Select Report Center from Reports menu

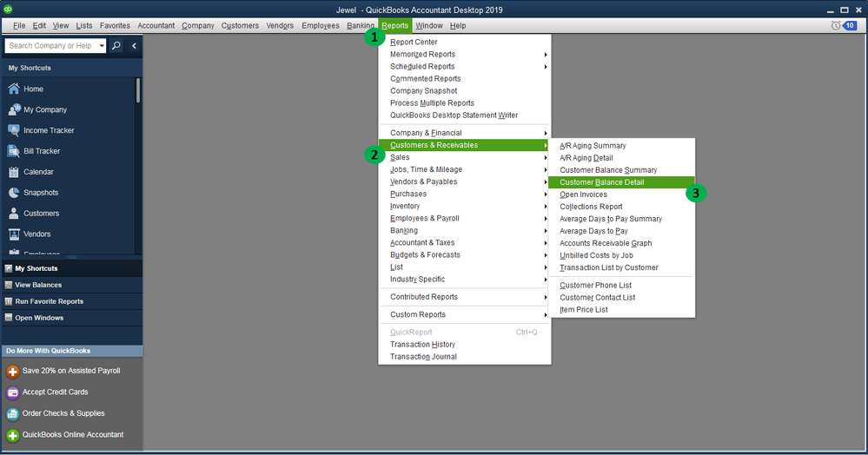pos(465,42)
